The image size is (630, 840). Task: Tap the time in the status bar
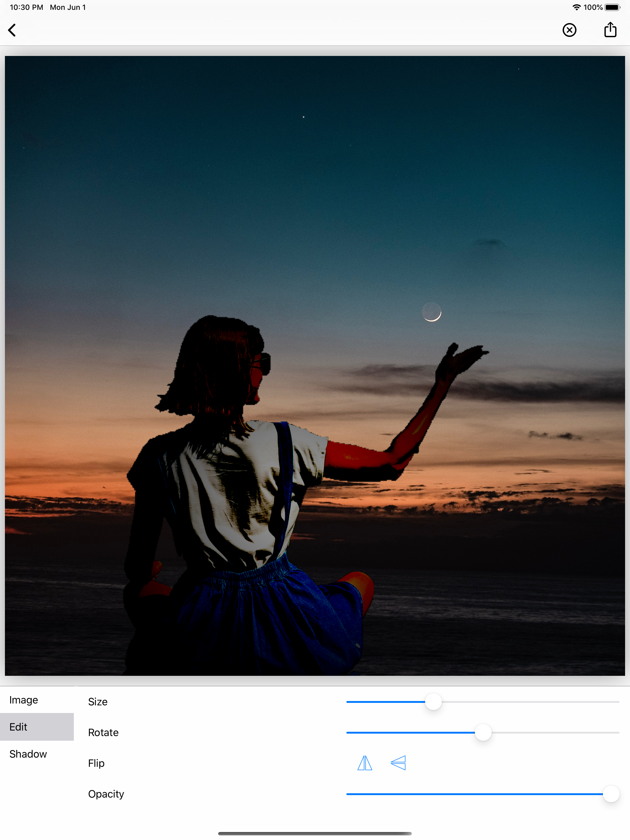[x=26, y=7]
